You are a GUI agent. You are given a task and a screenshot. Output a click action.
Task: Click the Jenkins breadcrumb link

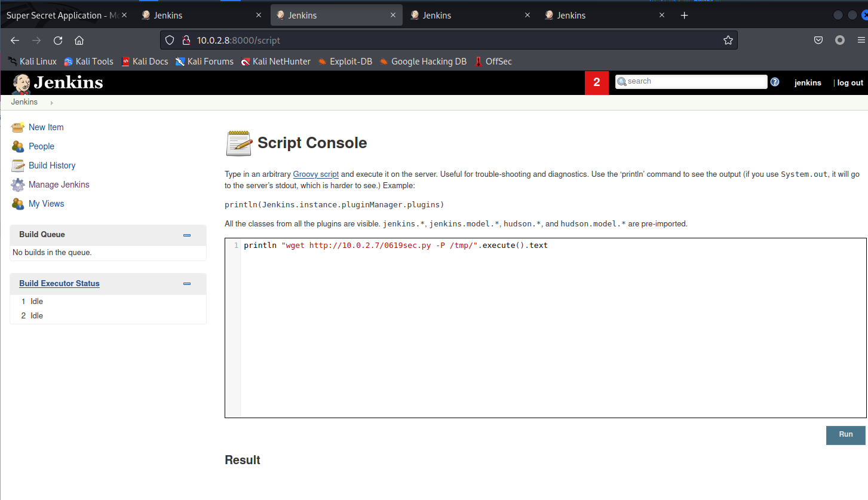[x=24, y=102]
